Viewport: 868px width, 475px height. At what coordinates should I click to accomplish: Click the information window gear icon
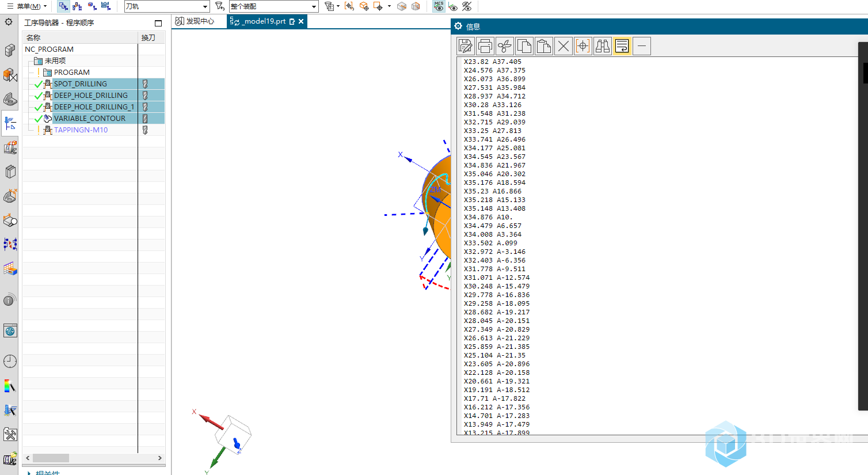(x=458, y=26)
